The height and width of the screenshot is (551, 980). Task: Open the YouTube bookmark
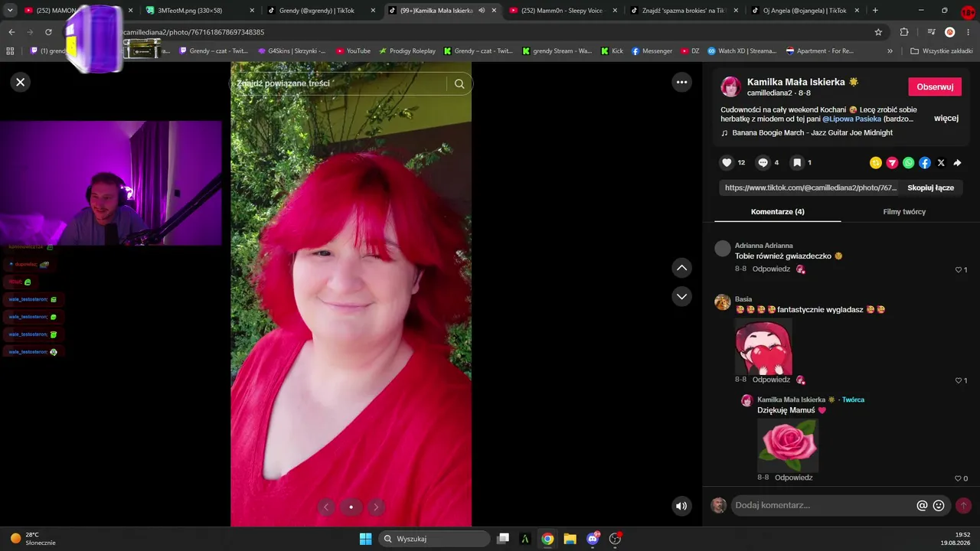tap(353, 51)
